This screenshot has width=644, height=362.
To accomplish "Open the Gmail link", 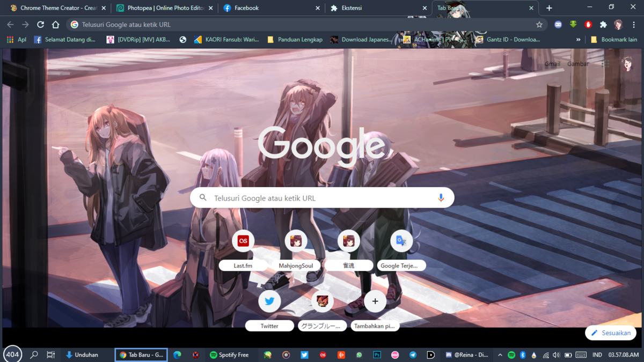I will [x=552, y=64].
